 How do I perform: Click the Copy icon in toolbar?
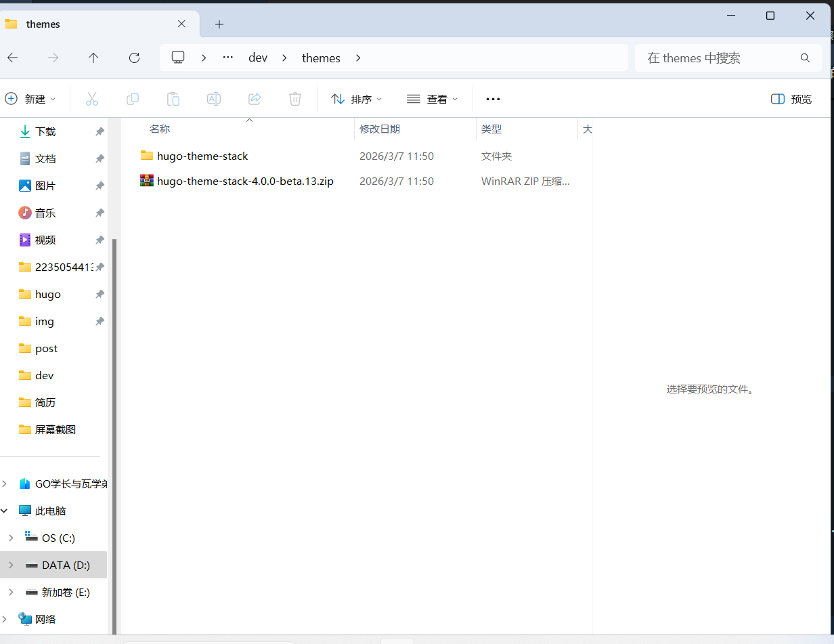[x=133, y=99]
